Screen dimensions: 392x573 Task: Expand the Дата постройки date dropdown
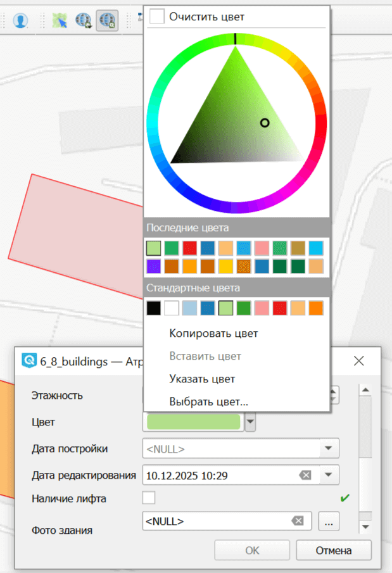point(328,449)
